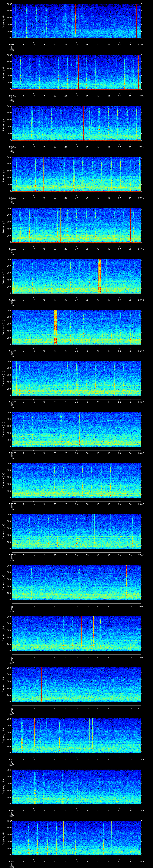Click the 2:00 end time label

tap(141, 810)
